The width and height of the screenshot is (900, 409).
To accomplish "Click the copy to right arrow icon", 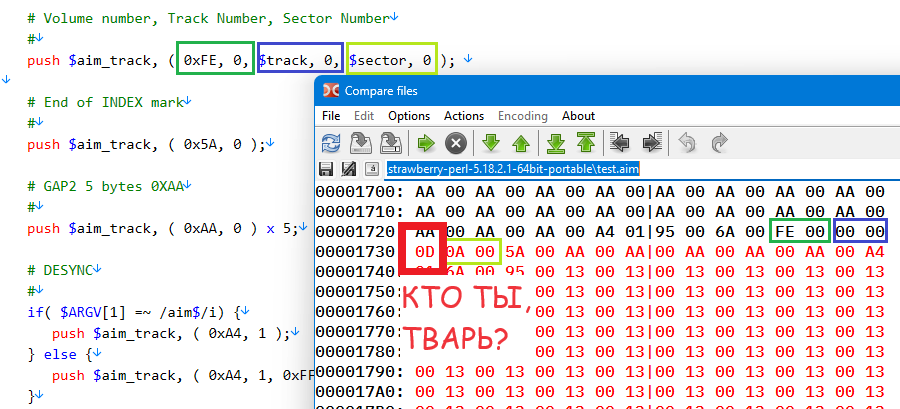I will pyautogui.click(x=652, y=142).
